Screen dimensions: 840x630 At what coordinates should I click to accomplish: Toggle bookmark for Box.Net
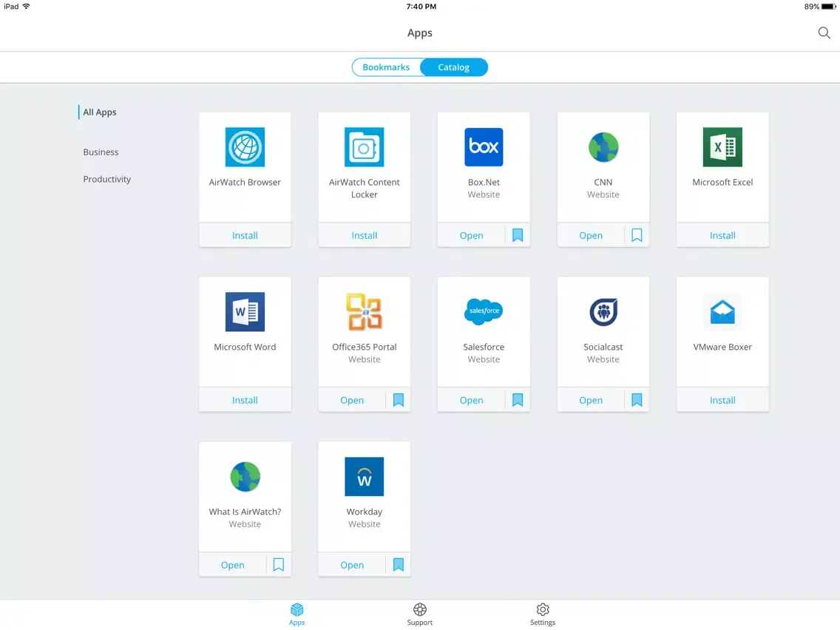pyautogui.click(x=518, y=235)
